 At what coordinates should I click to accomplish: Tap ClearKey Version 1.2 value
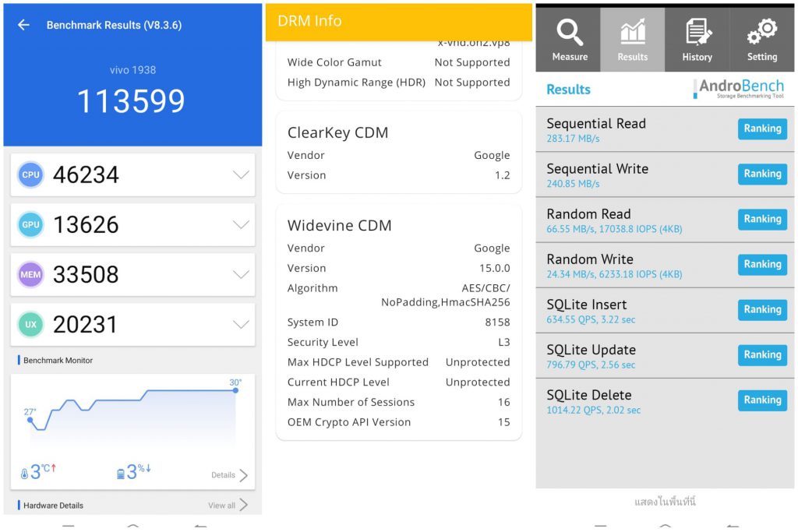503,175
